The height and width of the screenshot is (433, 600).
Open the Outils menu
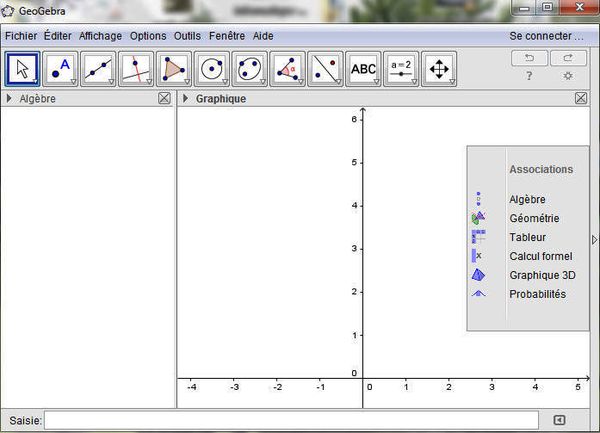188,36
